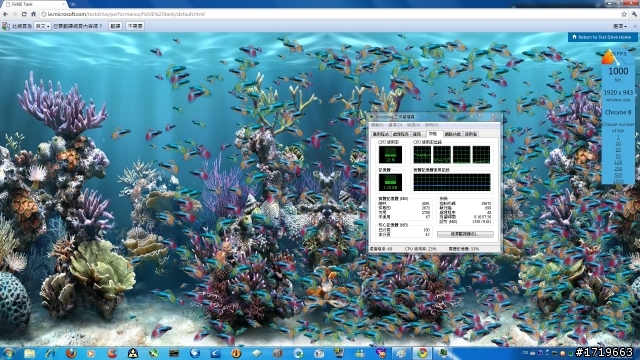Open the page language dropdown in translate bar
The height and width of the screenshot is (360, 640).
(42, 26)
